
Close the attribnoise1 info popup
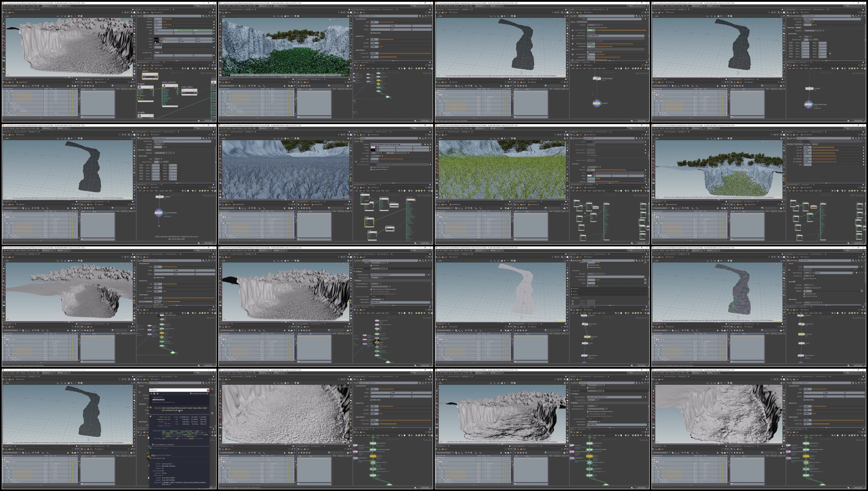coord(208,390)
